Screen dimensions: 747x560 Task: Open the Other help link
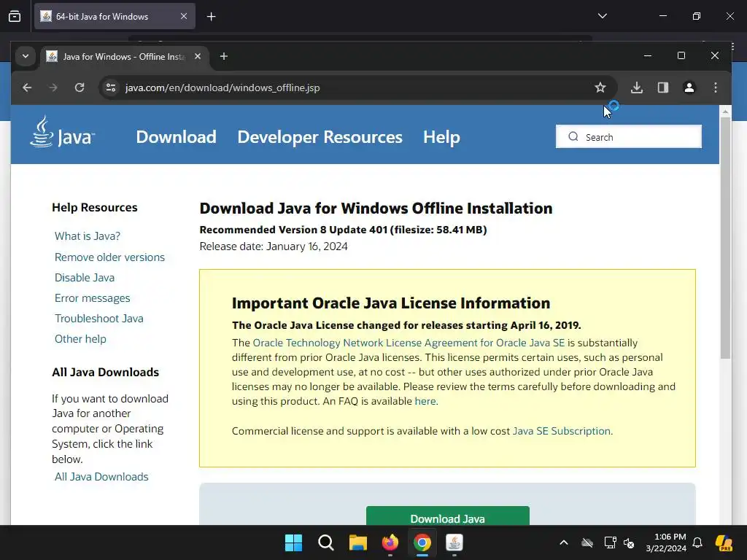coord(80,339)
